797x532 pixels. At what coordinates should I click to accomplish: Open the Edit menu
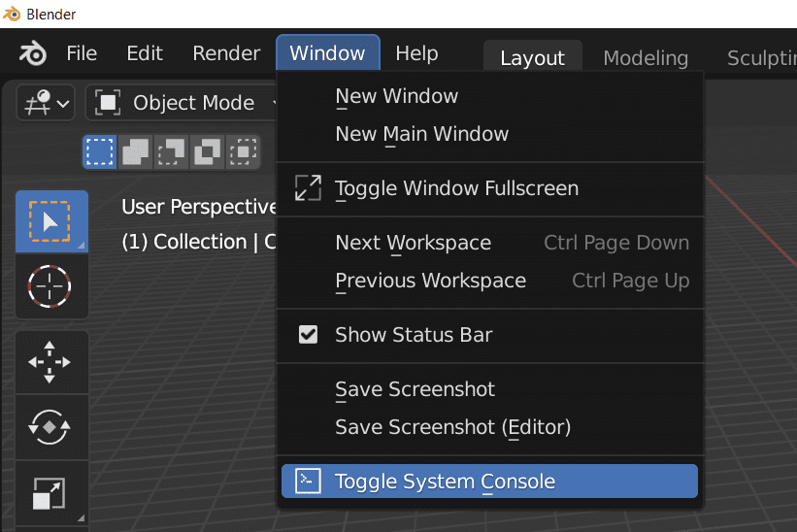145,53
